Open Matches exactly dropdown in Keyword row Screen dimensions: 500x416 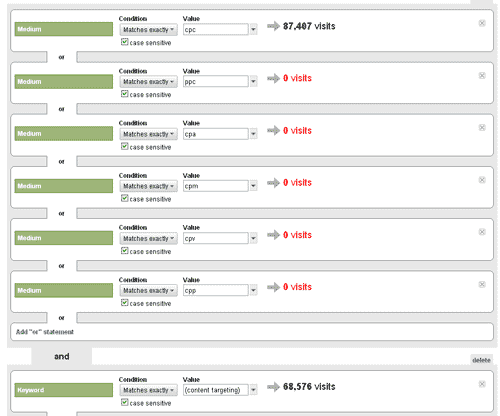click(x=149, y=390)
